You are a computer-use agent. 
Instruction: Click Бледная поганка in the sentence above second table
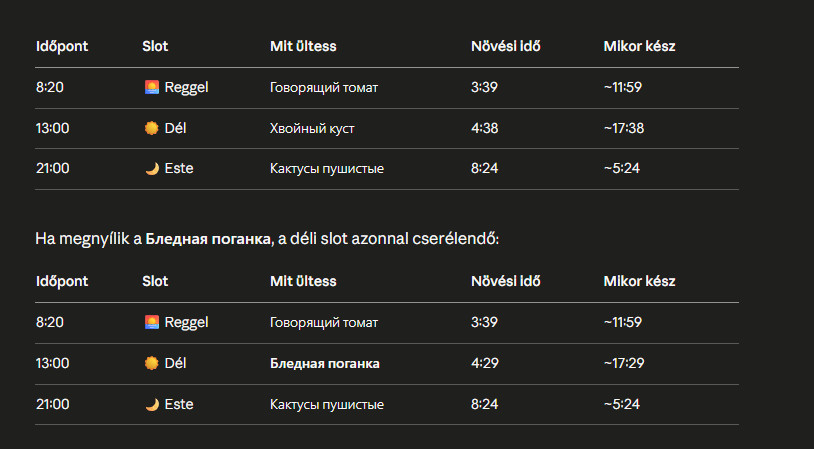click(208, 239)
